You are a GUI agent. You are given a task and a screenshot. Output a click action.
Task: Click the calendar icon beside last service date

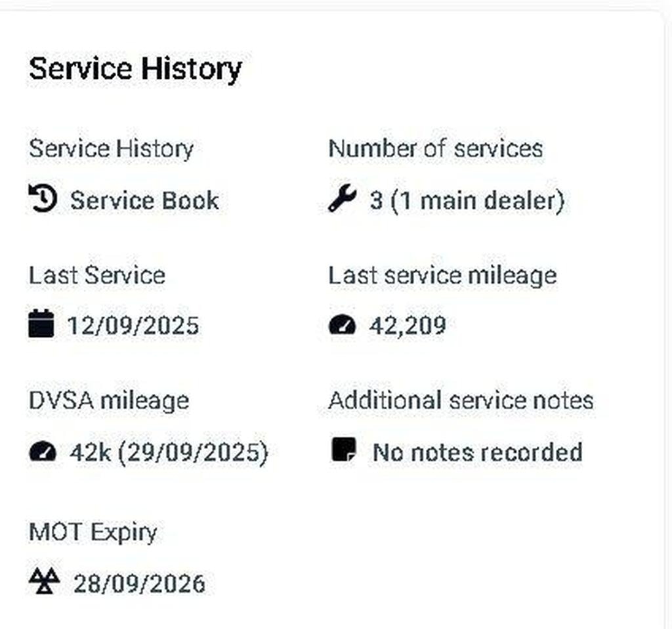41,325
